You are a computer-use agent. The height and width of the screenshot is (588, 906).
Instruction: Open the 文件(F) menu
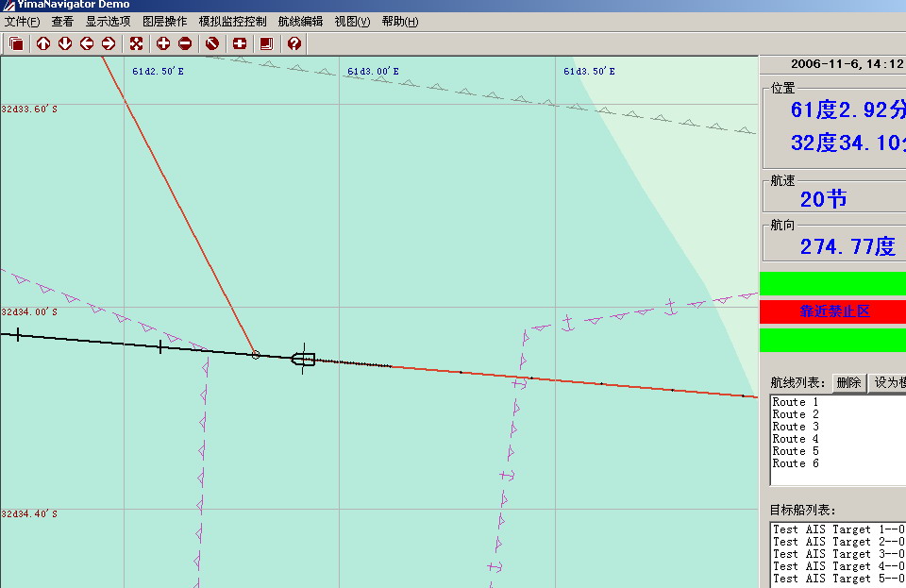(22, 22)
